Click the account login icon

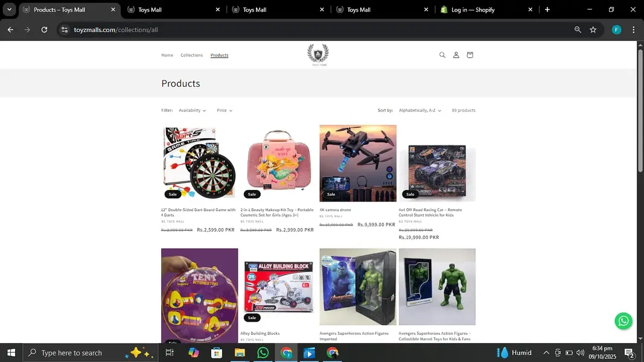[x=456, y=55]
